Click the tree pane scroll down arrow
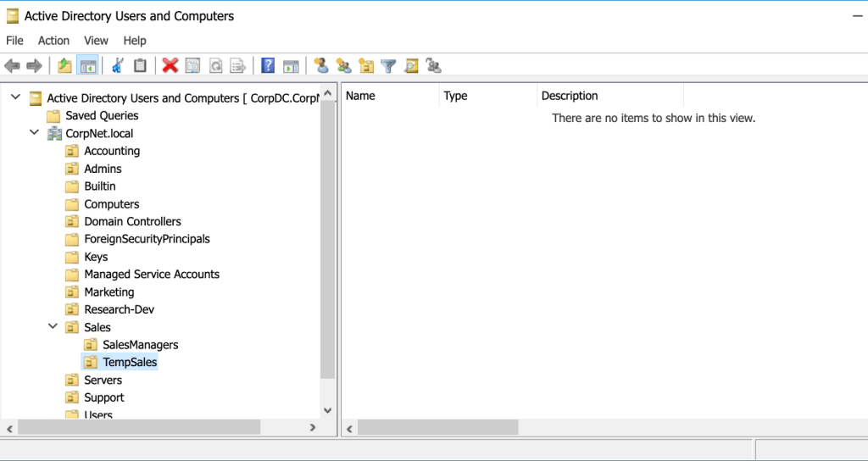The image size is (868, 461). [329, 409]
